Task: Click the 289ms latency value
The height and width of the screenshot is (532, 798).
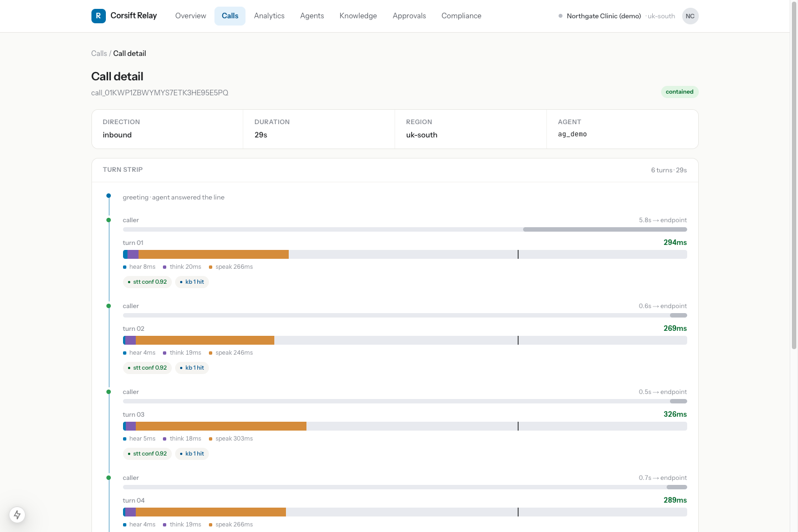Action: (675, 500)
